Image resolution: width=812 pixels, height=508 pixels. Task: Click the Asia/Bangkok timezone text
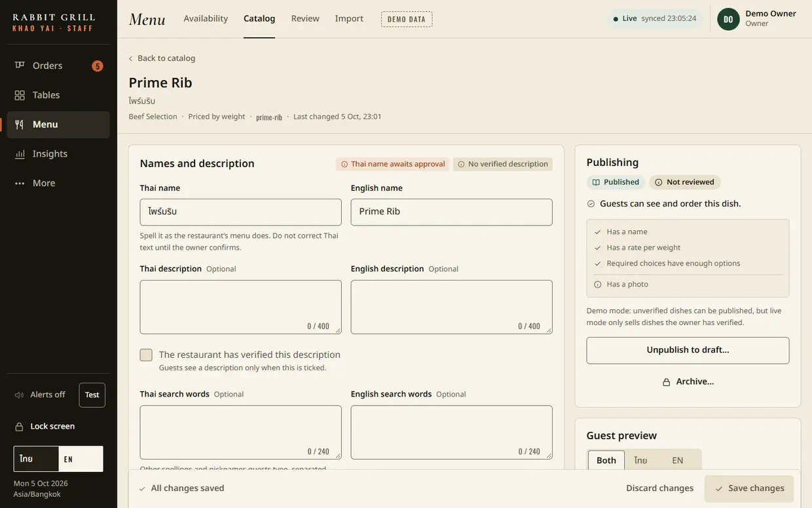(x=37, y=495)
